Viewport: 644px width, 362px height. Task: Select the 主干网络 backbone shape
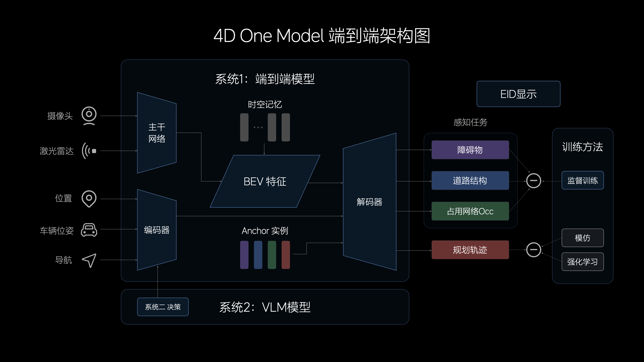pyautogui.click(x=157, y=133)
